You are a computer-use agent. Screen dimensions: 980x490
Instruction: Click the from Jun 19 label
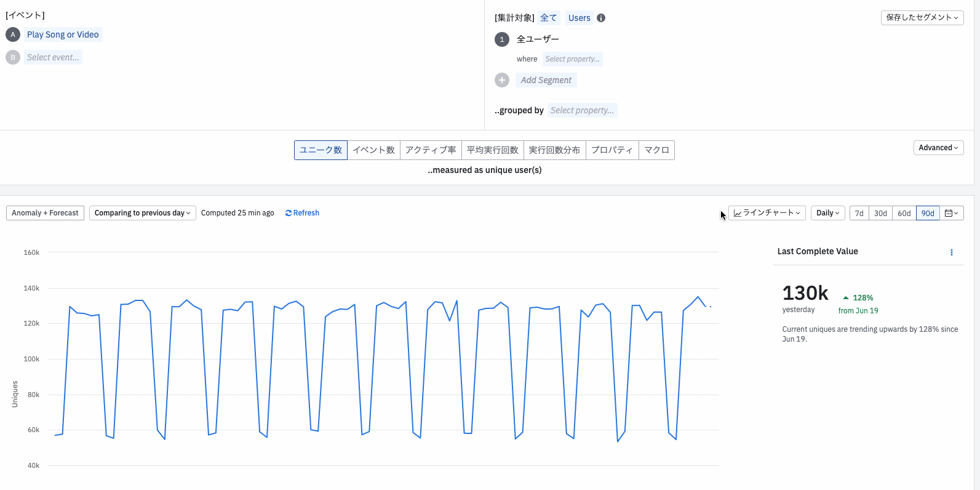pos(858,311)
